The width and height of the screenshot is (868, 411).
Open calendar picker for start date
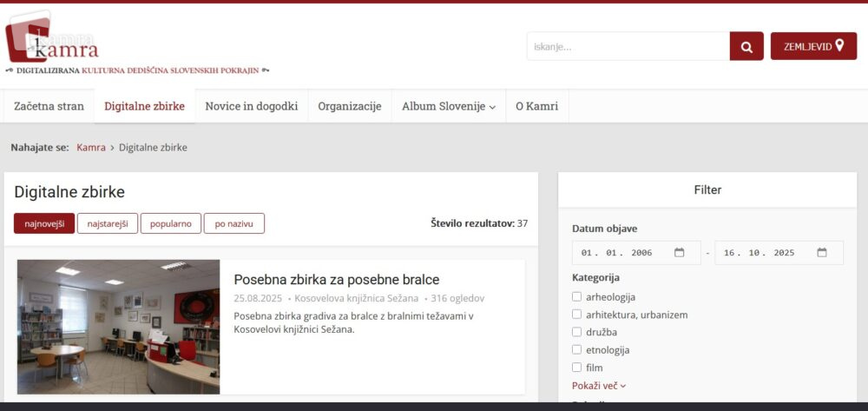(x=680, y=253)
